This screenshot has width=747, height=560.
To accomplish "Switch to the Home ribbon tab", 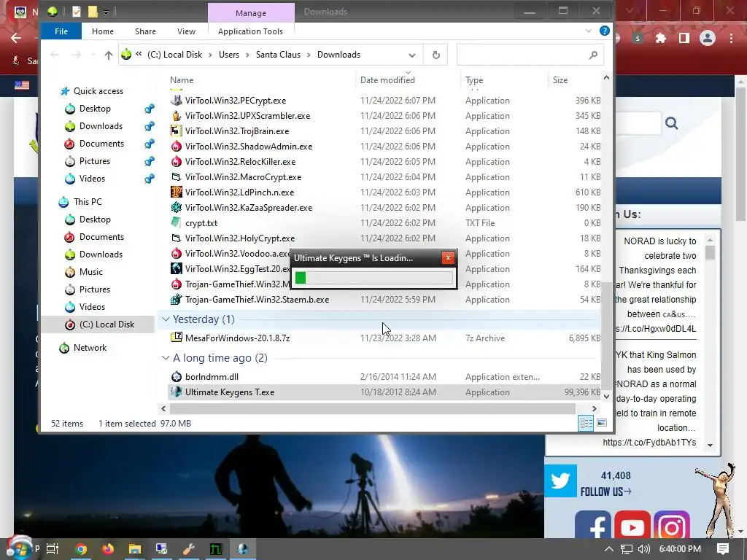I will point(102,31).
